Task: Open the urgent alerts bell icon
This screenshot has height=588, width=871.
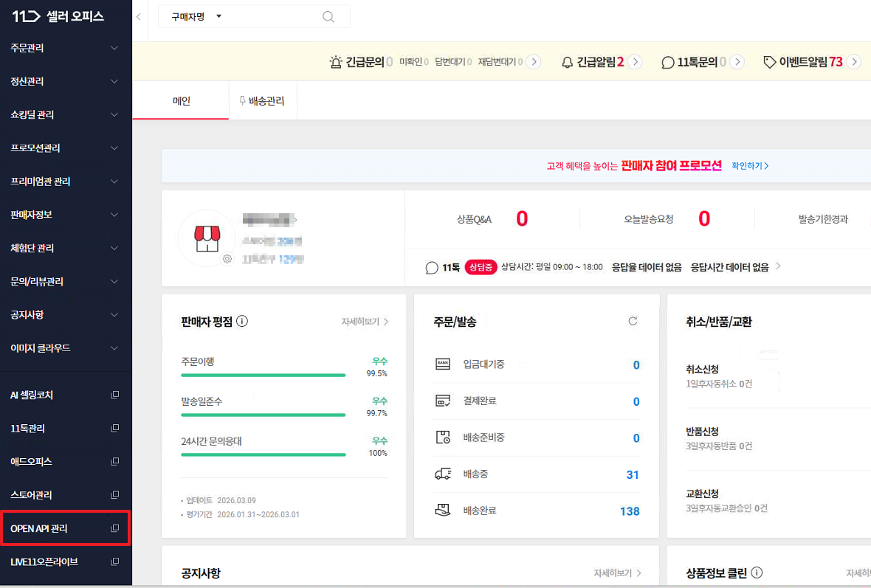Action: pos(567,62)
